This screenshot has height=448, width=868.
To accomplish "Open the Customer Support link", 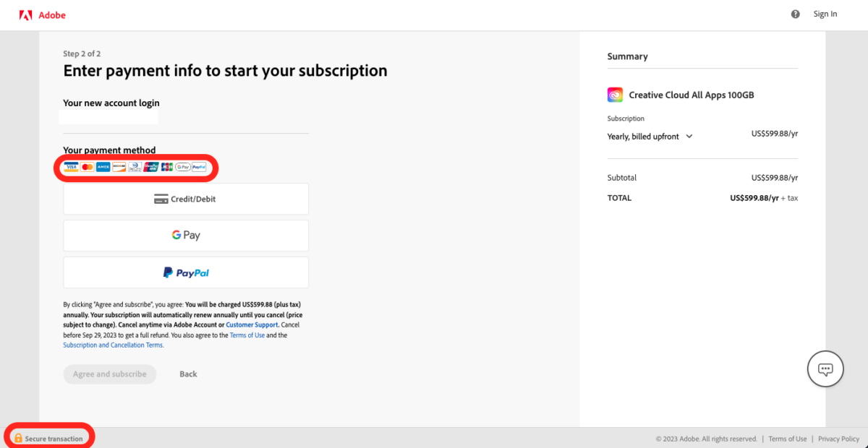I will [x=252, y=324].
